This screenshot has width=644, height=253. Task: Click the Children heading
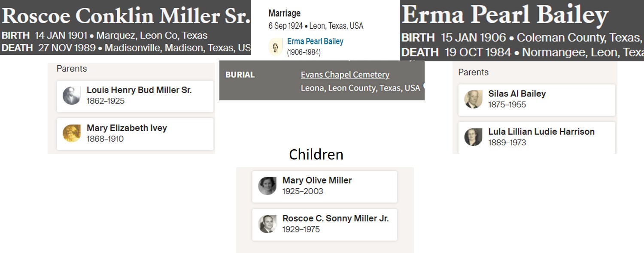[x=316, y=154]
